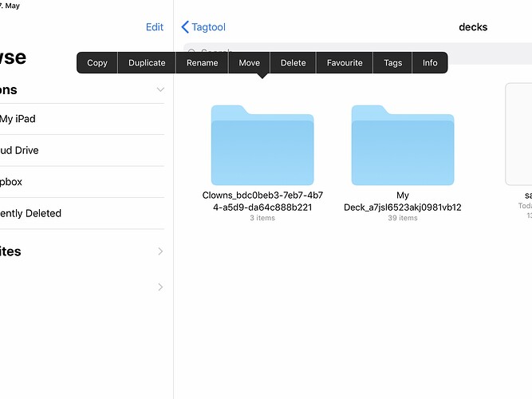Viewport: 532px width, 399px height.
Task: Choose Move in the popup menu
Action: [249, 63]
